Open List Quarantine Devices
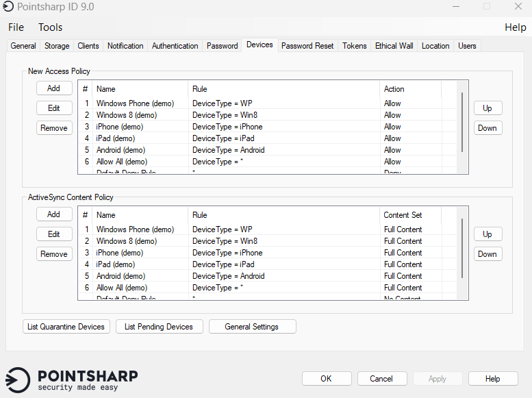The width and height of the screenshot is (532, 398). [66, 327]
